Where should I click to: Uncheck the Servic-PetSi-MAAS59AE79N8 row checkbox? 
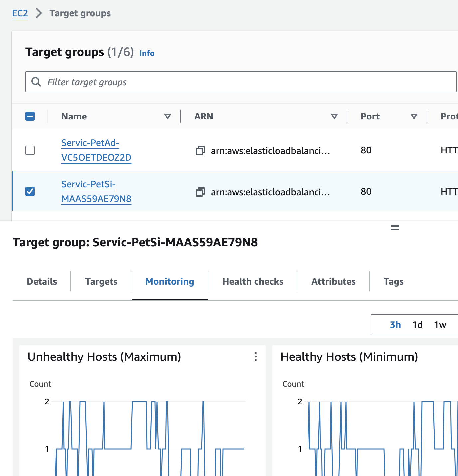pos(30,191)
